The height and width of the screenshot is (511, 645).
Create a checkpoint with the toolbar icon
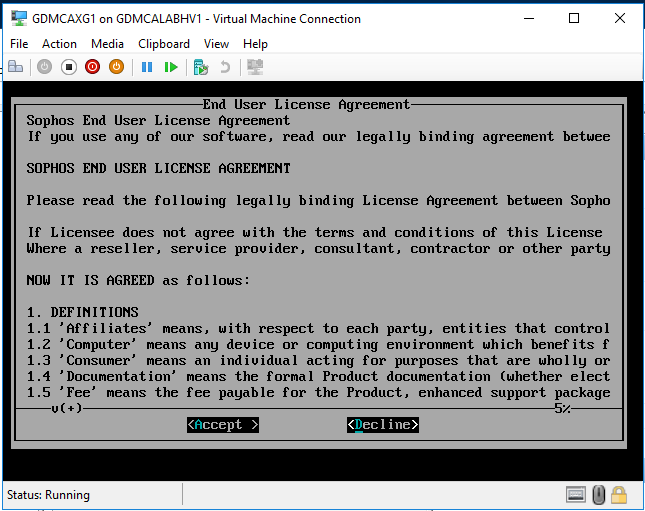coord(201,67)
